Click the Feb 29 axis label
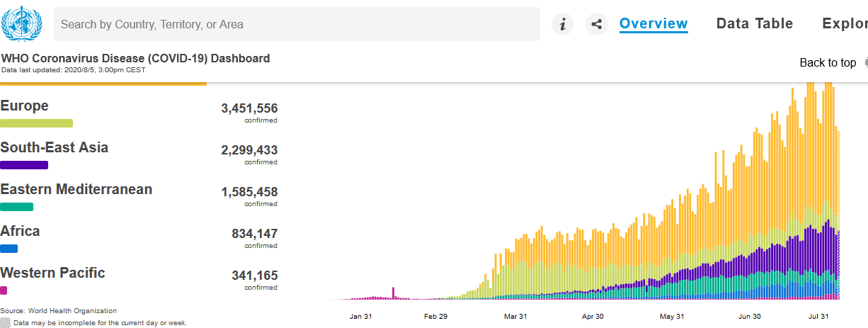 click(436, 316)
